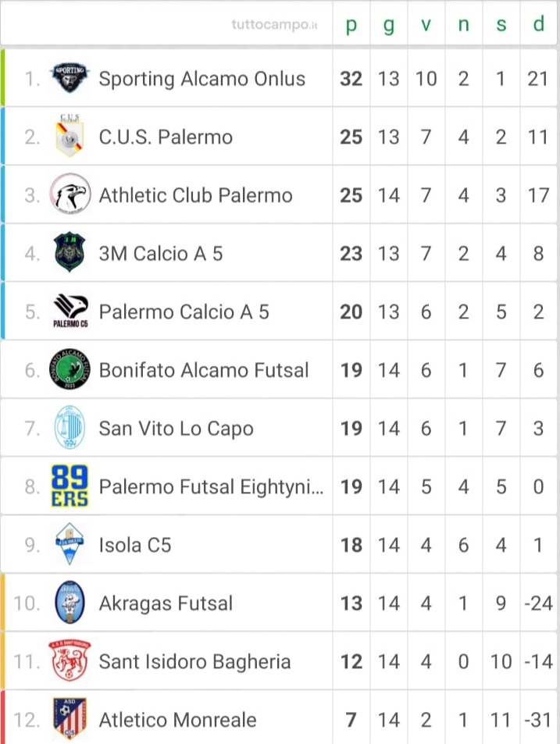560x744 pixels.
Task: Open Athletic Club Palermo eagle logo
Action: click(x=70, y=194)
